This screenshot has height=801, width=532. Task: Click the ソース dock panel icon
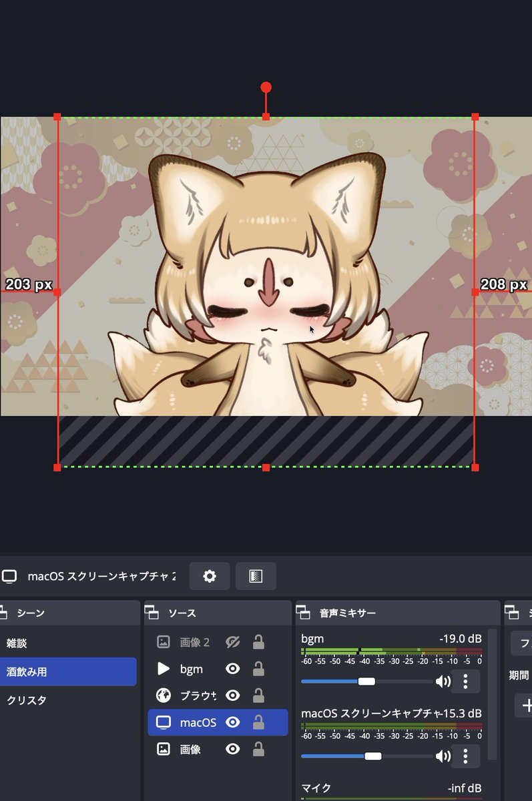pyautogui.click(x=152, y=613)
